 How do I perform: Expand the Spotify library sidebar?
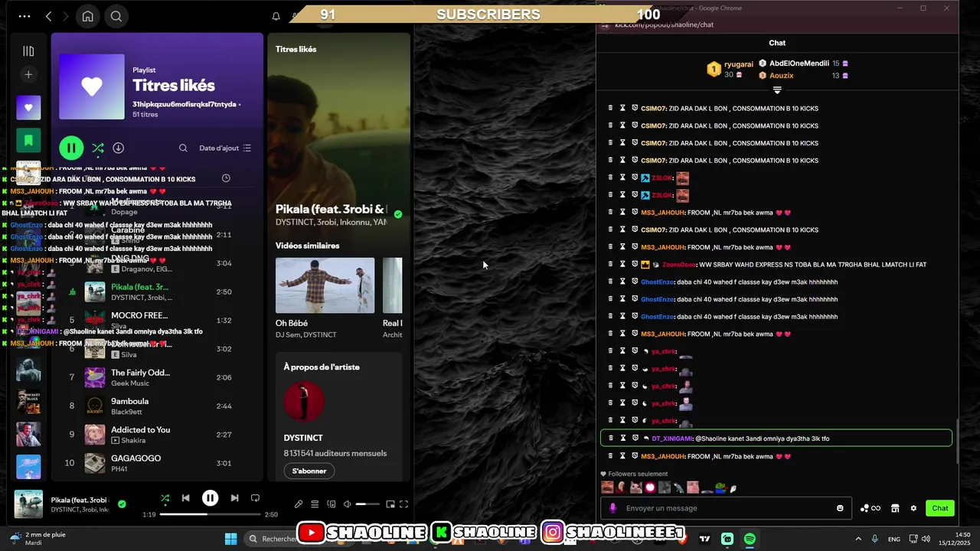click(28, 51)
